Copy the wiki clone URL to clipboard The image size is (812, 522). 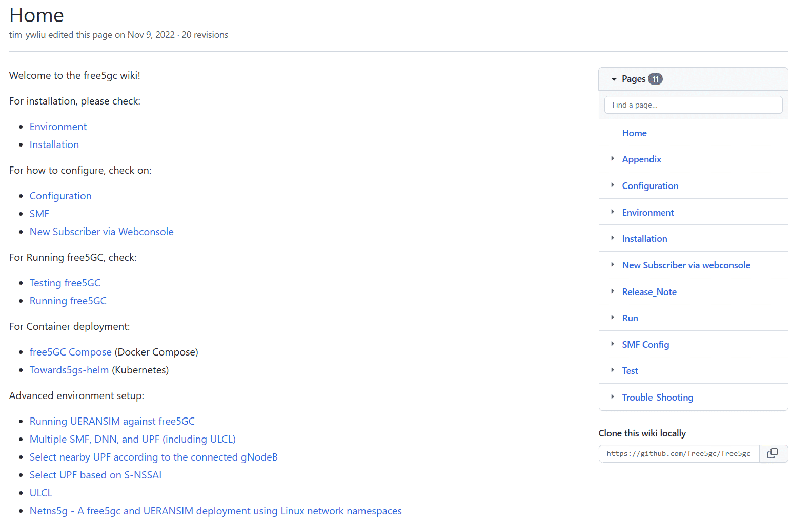(773, 453)
